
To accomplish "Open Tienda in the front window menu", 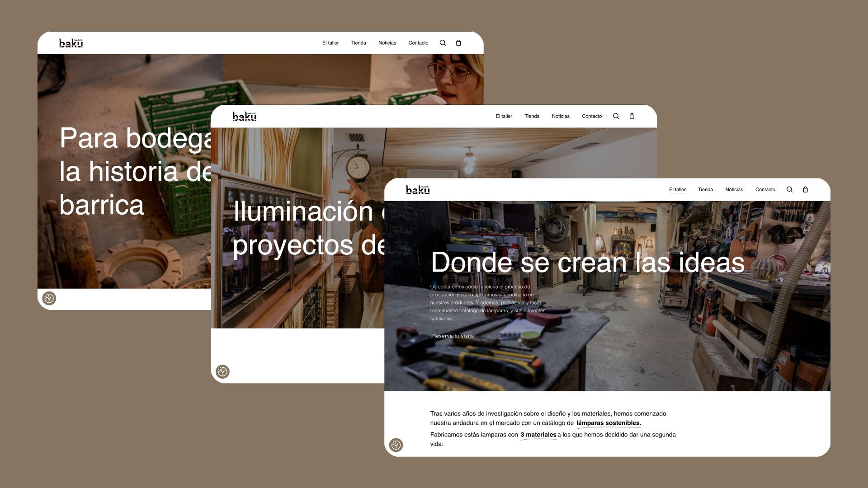I will (x=705, y=190).
